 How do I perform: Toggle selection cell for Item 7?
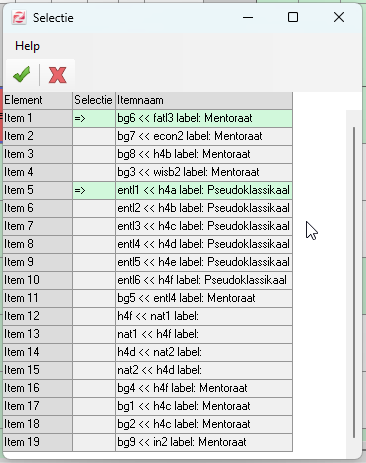coord(94,226)
